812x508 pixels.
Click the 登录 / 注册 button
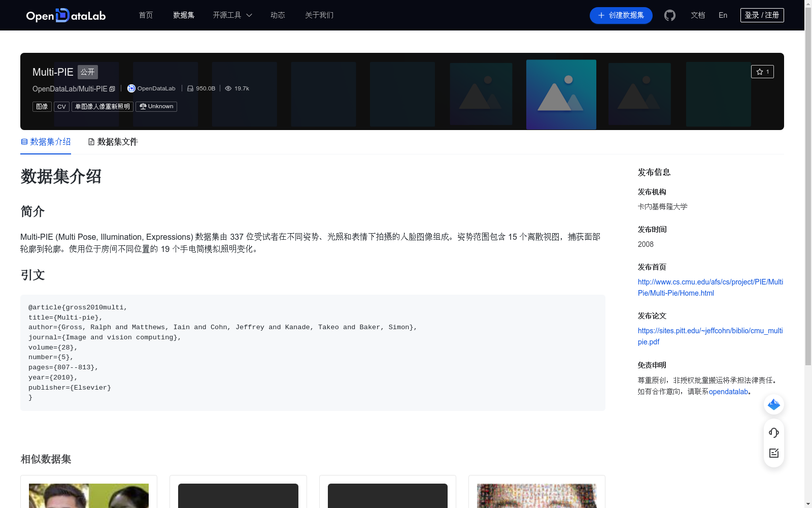(762, 15)
